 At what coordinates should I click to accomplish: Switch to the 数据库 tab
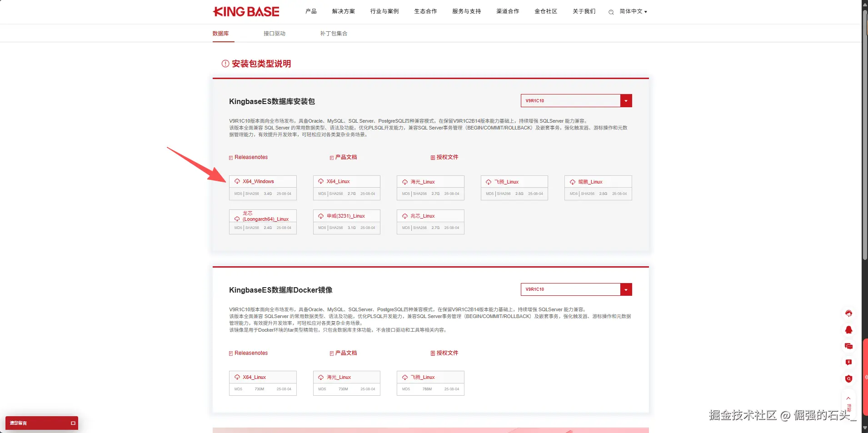coord(221,34)
